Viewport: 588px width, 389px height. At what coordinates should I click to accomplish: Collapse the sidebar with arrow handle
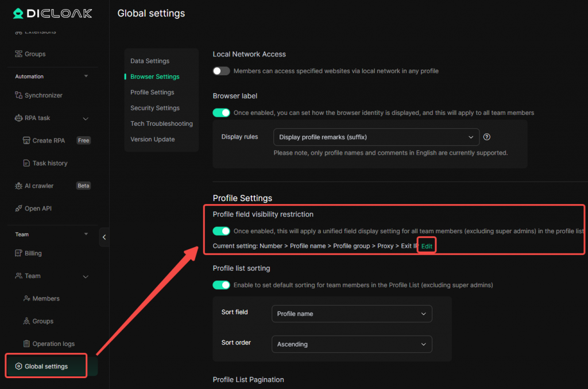point(104,237)
